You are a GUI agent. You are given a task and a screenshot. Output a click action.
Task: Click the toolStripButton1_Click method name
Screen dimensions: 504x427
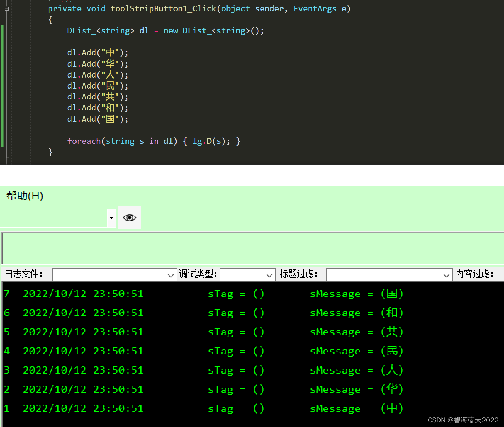163,9
